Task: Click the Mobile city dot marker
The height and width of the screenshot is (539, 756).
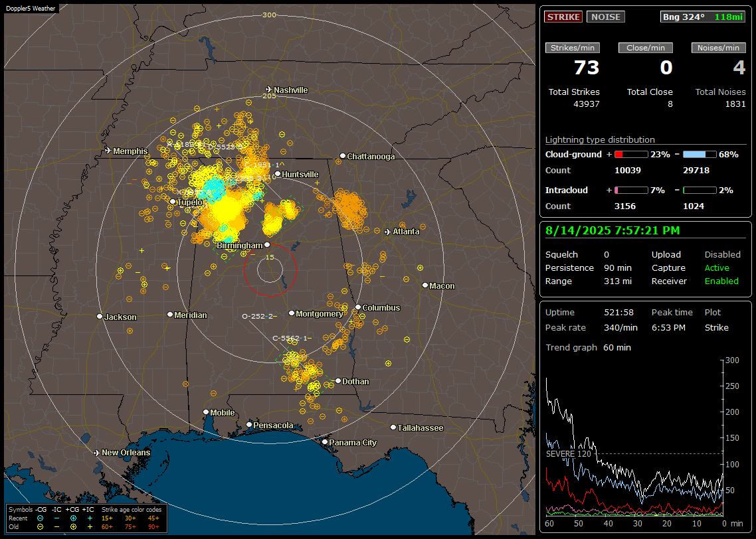Action: point(206,412)
